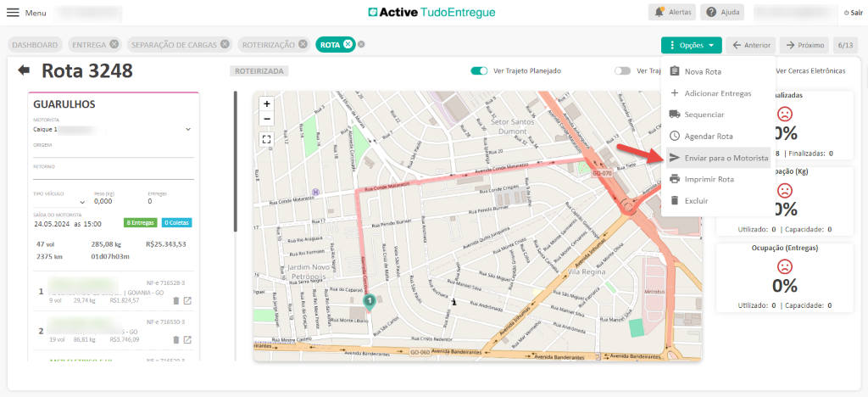Switch to SEPARAÇÃO DE CARGAS tab

coord(175,45)
